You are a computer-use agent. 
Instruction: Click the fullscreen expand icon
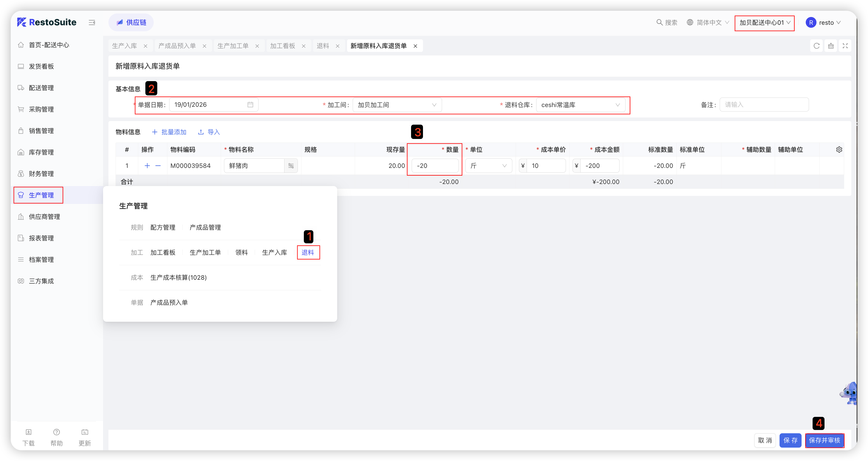(845, 46)
